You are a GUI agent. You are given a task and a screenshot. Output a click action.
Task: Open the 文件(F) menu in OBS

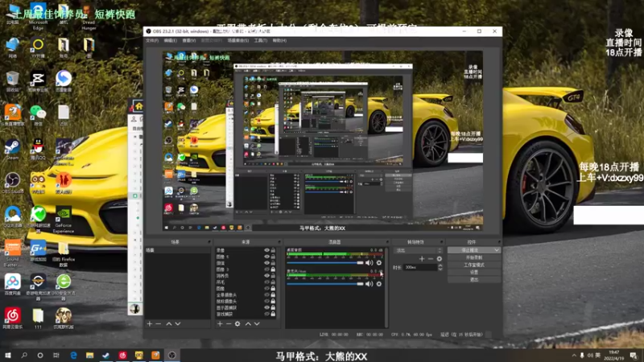[x=152, y=41]
